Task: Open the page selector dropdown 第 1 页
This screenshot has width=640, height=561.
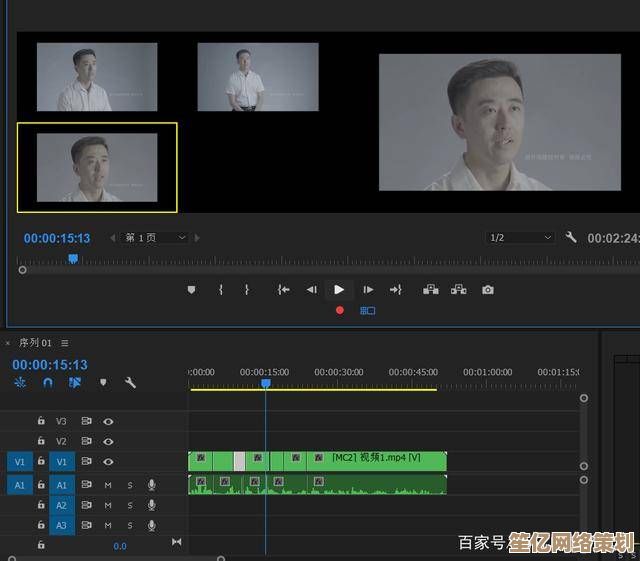Action: [154, 238]
